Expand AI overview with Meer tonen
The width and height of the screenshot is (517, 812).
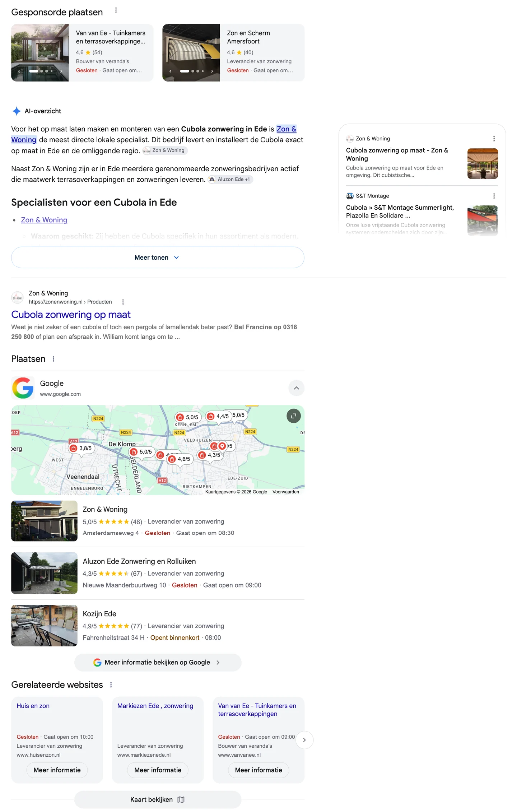coord(158,257)
